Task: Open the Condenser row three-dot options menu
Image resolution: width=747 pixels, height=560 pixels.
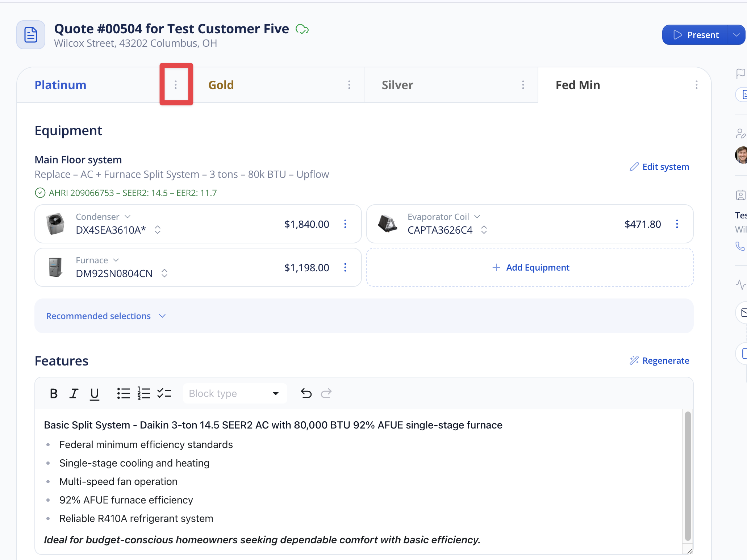Action: [x=345, y=224]
